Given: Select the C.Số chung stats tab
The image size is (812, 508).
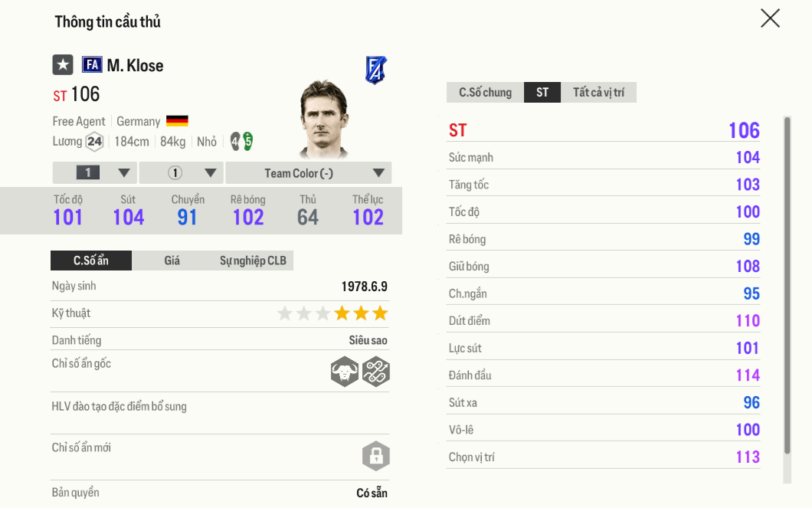Looking at the screenshot, I should [x=485, y=93].
